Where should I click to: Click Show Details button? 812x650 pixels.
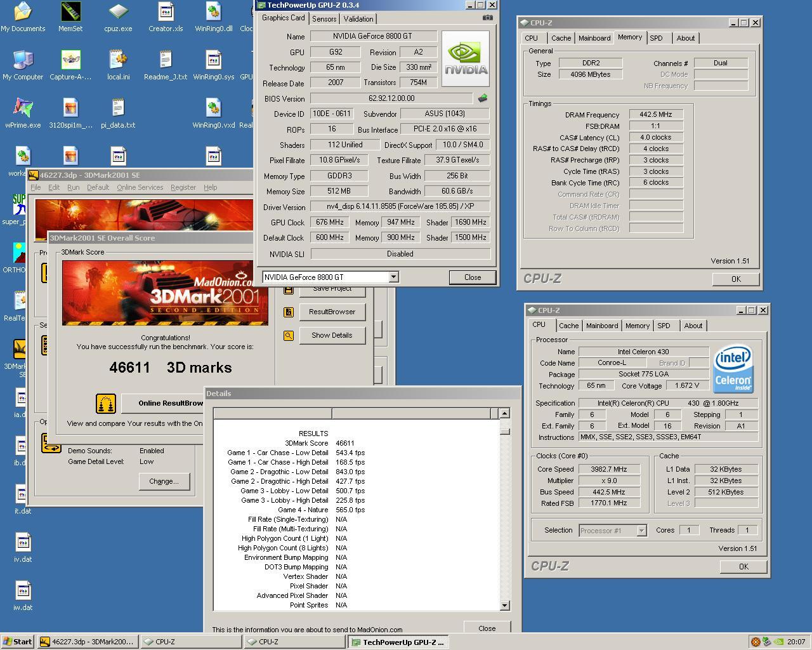[x=332, y=335]
